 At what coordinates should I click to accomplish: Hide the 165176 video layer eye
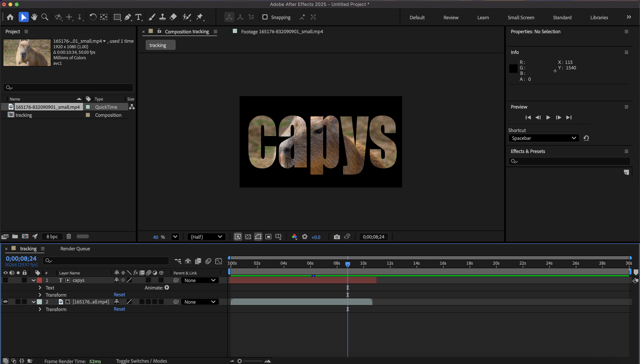point(5,302)
